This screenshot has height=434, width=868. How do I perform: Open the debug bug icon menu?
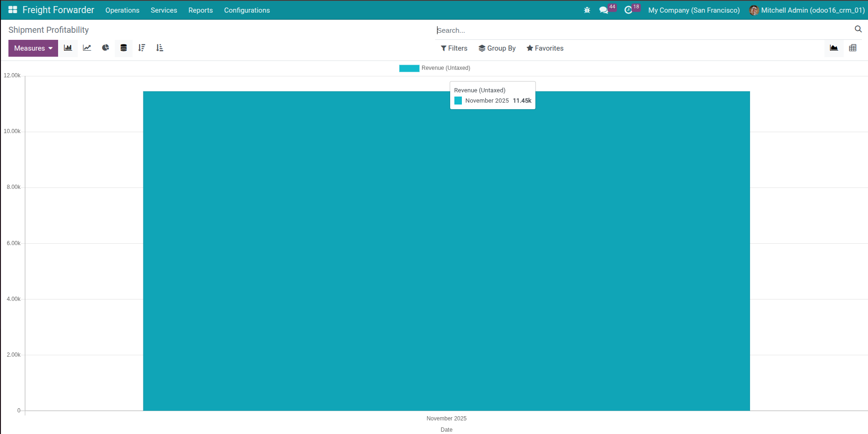587,10
